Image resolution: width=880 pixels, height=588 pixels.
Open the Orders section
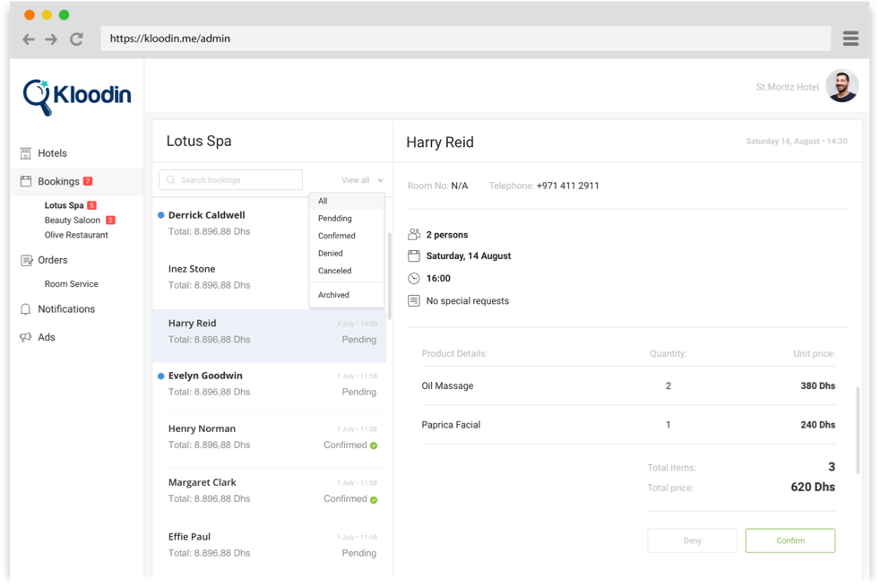pyautogui.click(x=53, y=260)
